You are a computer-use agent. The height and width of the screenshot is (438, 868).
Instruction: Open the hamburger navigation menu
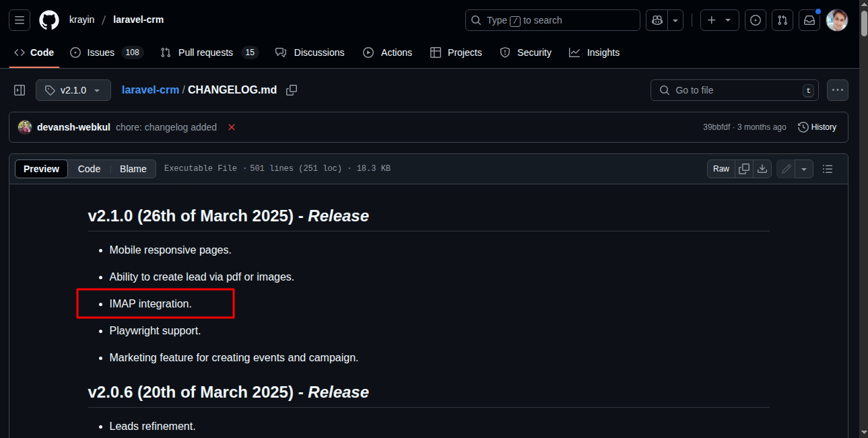[20, 20]
